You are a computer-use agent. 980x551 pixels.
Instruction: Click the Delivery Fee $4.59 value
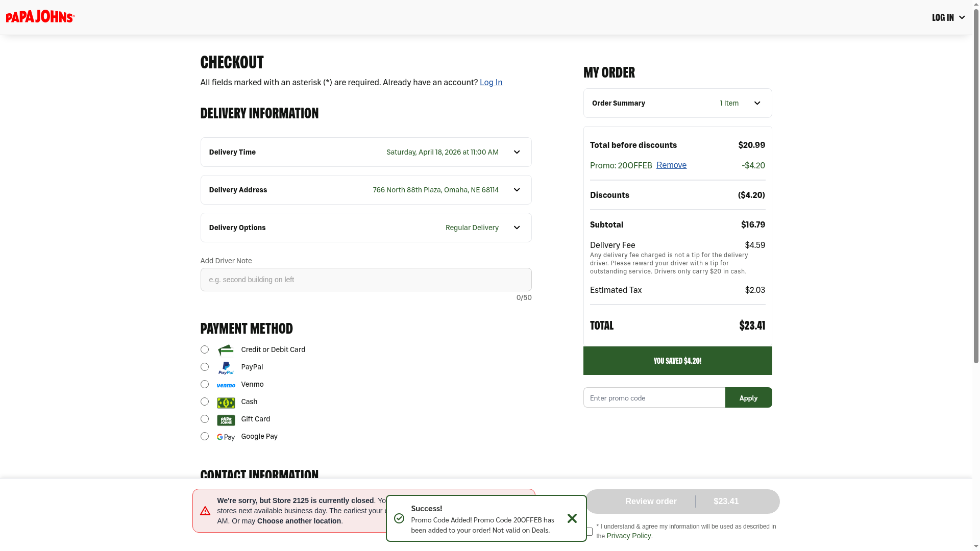(x=755, y=245)
